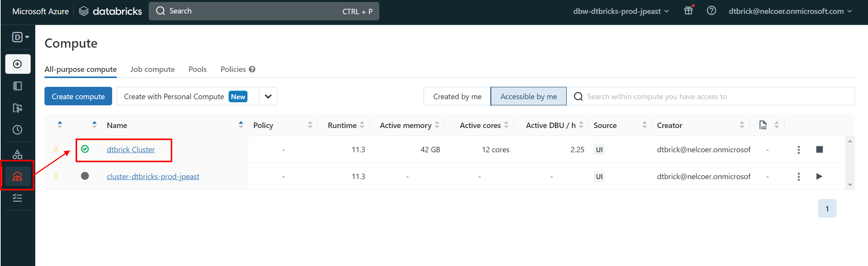Image resolution: width=868 pixels, height=266 pixels.
Task: Open the Workspace notebook sidebar icon
Action: pos(18,86)
